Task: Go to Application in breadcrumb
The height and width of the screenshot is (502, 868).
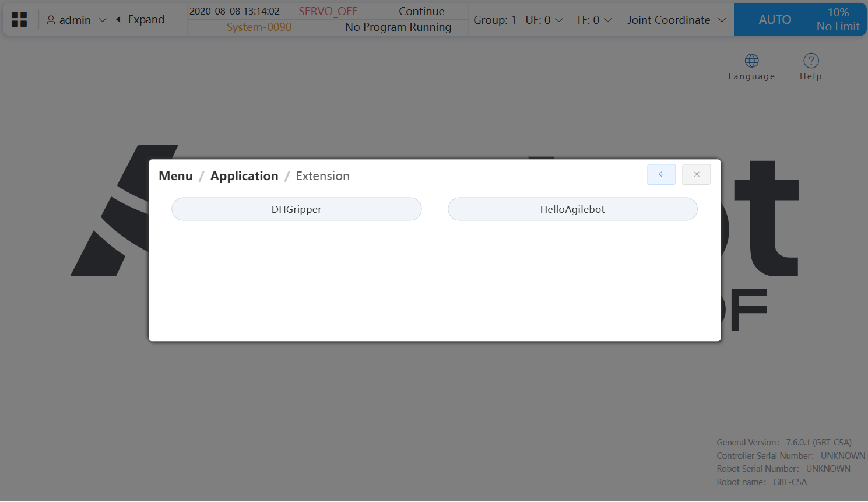Action: click(x=244, y=176)
